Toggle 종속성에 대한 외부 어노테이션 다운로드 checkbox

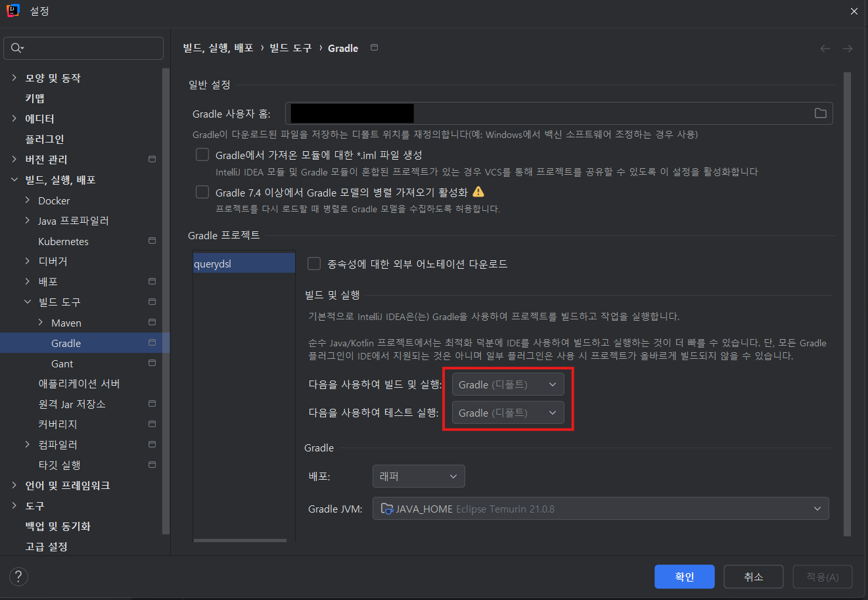(314, 264)
